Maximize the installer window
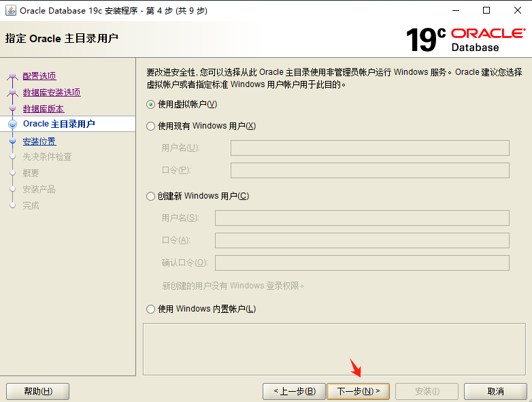This screenshot has width=532, height=402. 486,10
